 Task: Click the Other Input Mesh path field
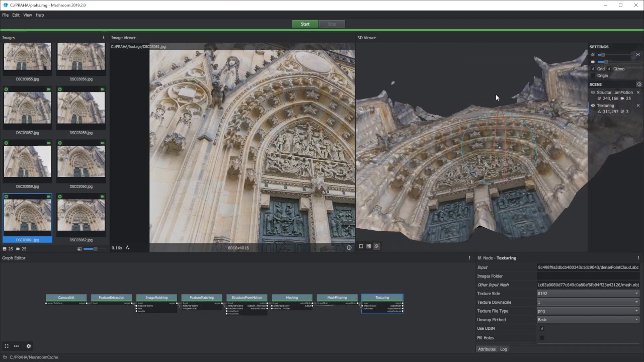tap(588, 285)
